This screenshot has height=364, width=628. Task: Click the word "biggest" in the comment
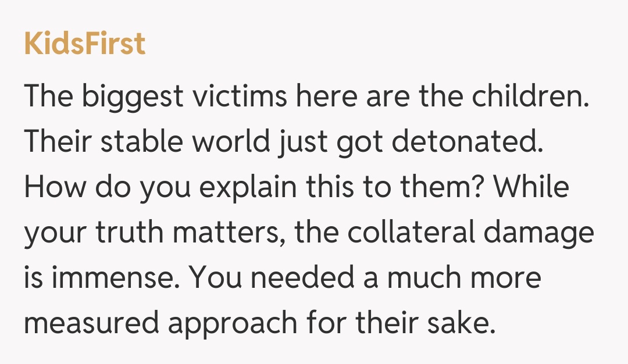pos(132,97)
